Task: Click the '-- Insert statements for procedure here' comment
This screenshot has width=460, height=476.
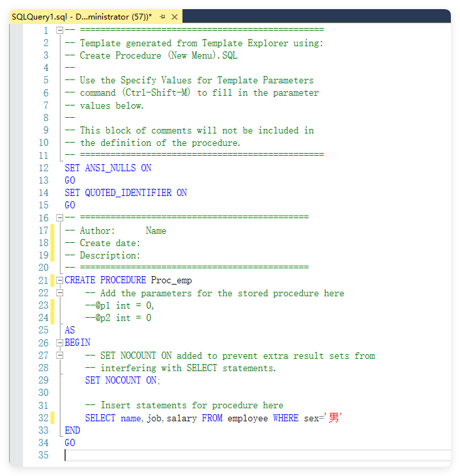Action: click(x=184, y=406)
